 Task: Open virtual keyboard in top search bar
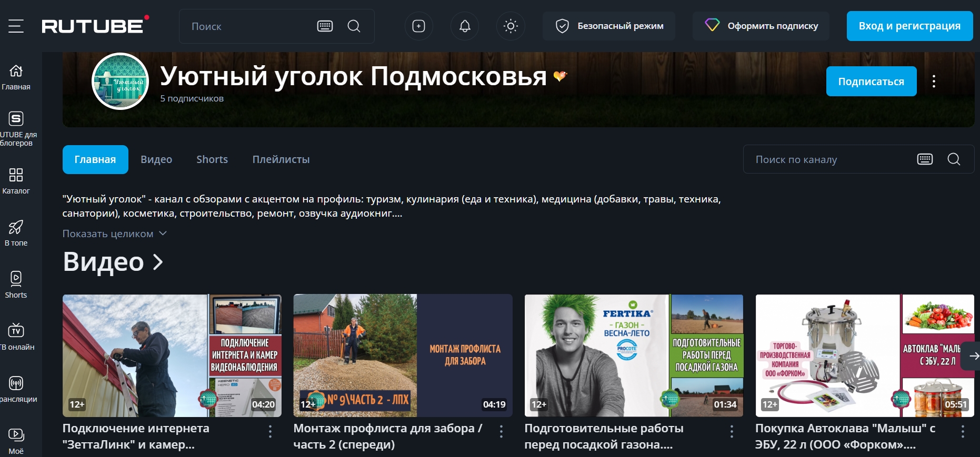click(325, 26)
